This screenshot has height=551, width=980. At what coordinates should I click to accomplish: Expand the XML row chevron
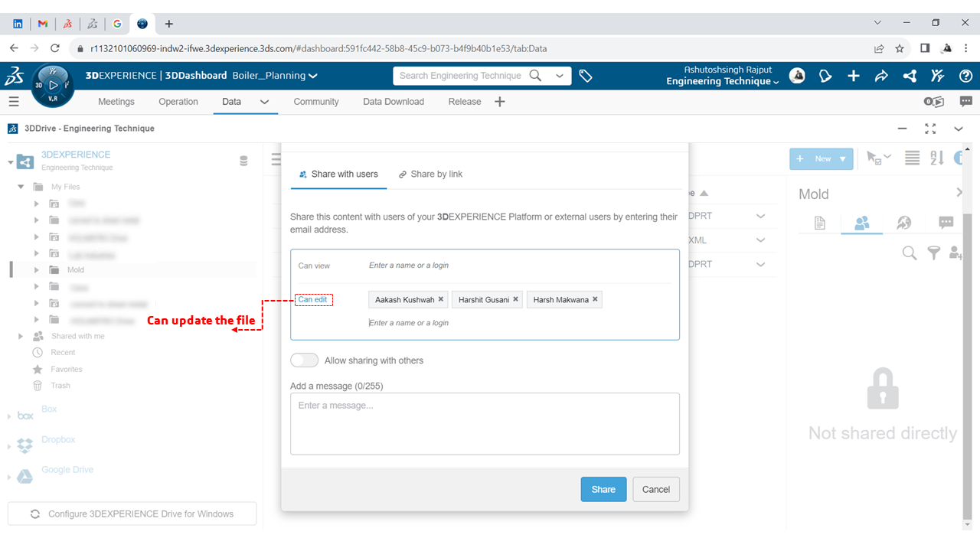760,240
